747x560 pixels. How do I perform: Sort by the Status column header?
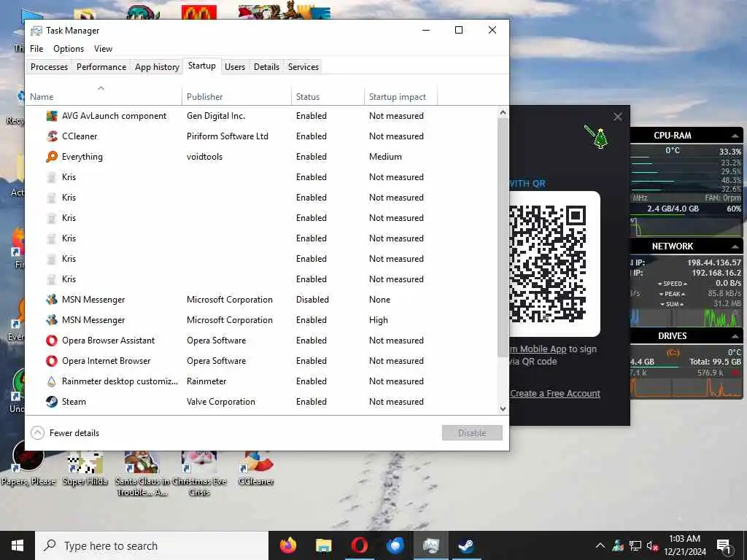328,97
